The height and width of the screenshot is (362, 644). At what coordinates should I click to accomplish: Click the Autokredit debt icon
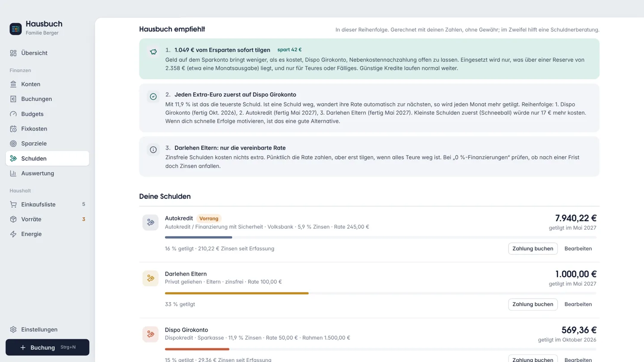pyautogui.click(x=150, y=223)
